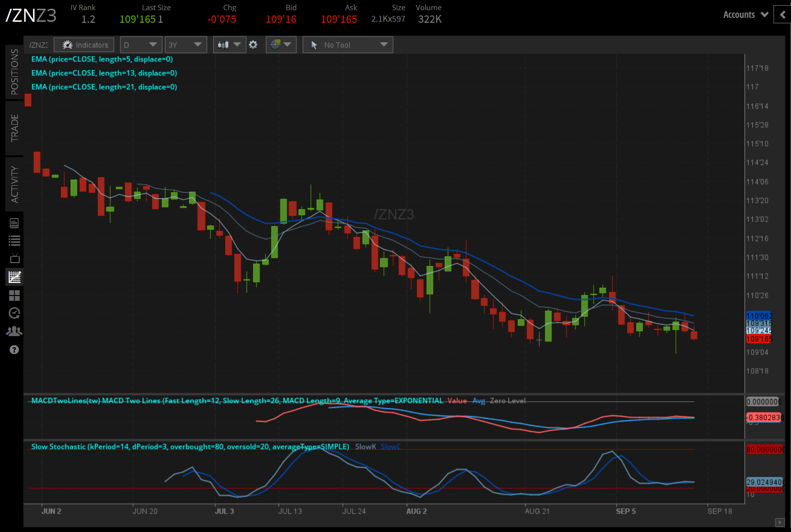Viewport: 791px width, 532px height.
Task: Collapse the chart panel with top-right arrow
Action: [782, 15]
